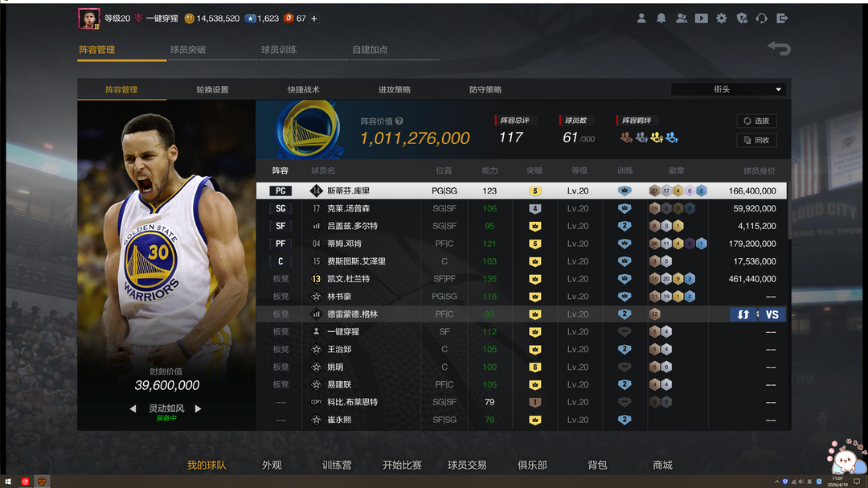Image resolution: width=868 pixels, height=488 pixels.
Task: Click the 回收 button
Action: [756, 140]
